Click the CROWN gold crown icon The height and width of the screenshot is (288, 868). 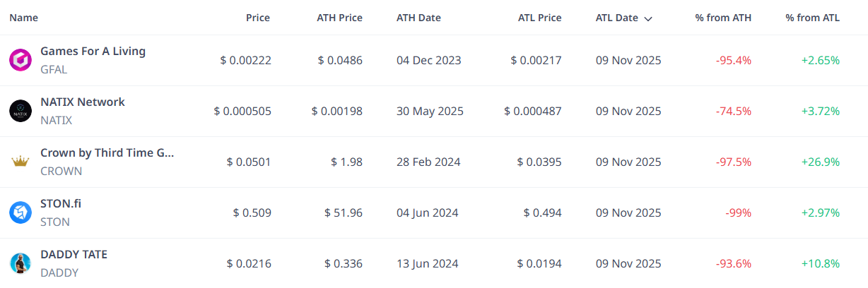20,162
